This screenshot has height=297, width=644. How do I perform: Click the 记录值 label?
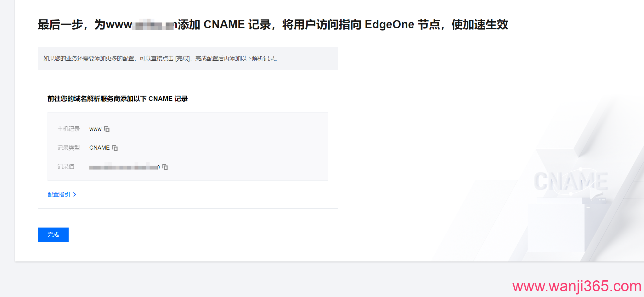pos(66,167)
